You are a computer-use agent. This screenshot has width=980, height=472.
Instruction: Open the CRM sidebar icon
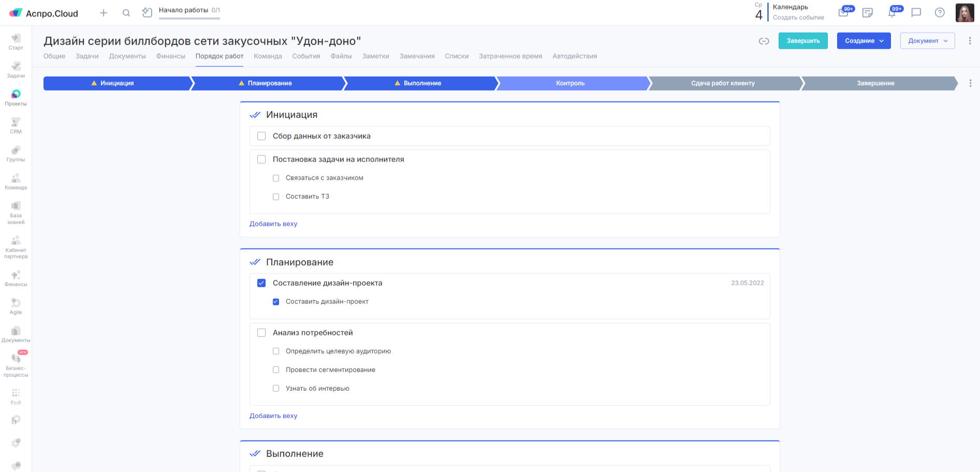click(16, 125)
